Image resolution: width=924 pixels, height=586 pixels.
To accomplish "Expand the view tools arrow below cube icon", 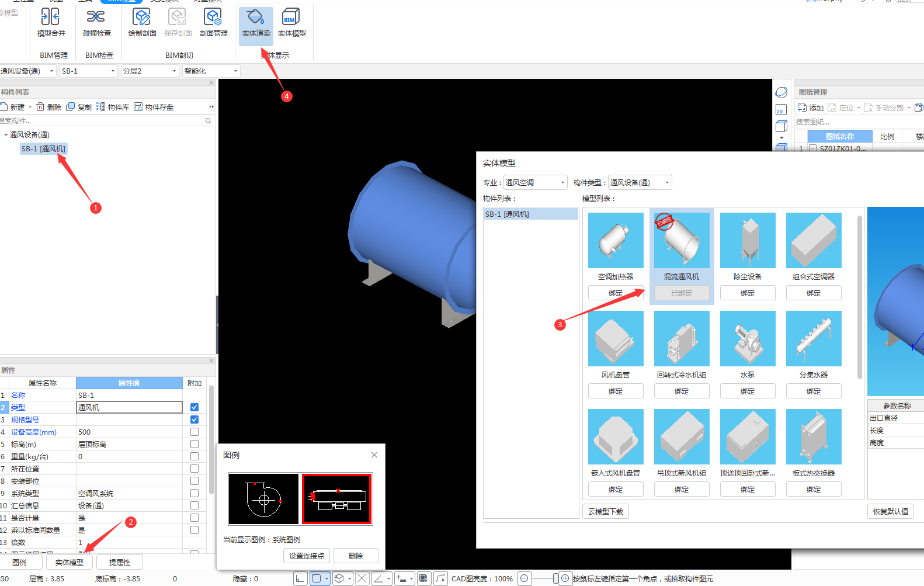I will [781, 138].
